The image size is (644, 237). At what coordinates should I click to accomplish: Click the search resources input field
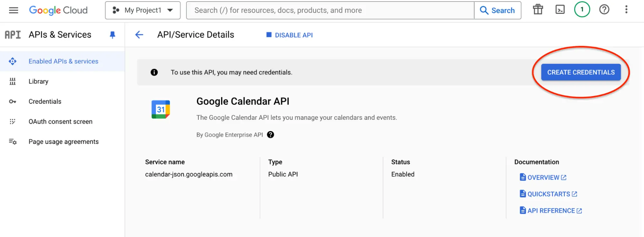[x=330, y=10]
